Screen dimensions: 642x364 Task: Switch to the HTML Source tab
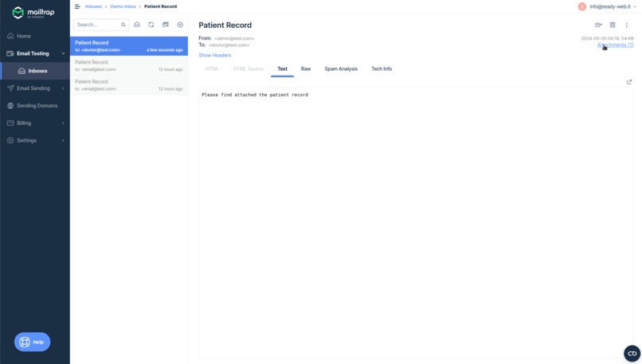(x=249, y=68)
